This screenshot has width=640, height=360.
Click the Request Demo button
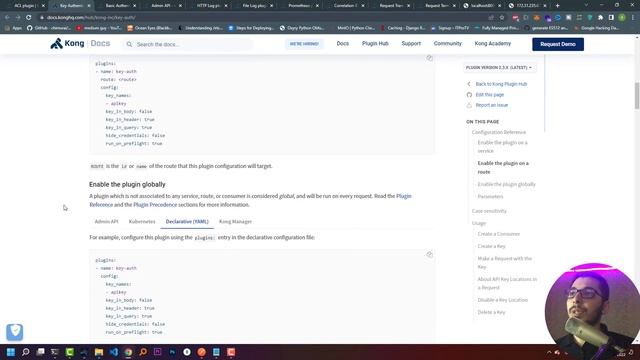coord(558,44)
